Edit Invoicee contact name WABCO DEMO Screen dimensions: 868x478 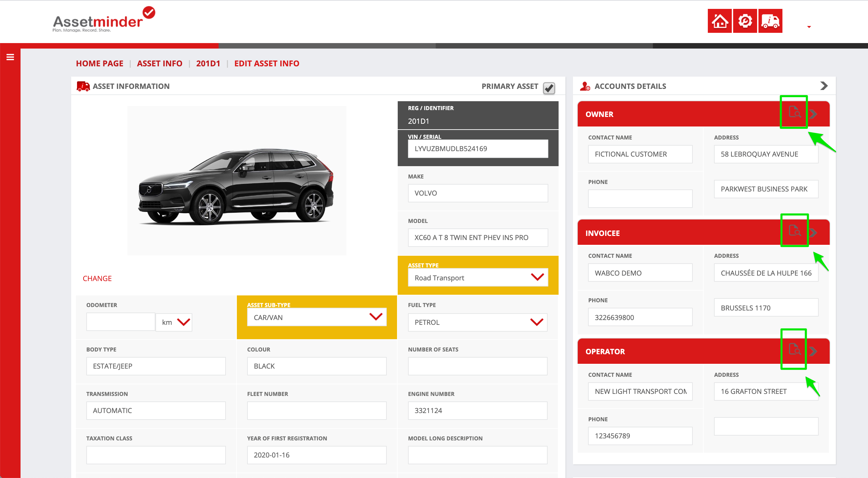640,273
